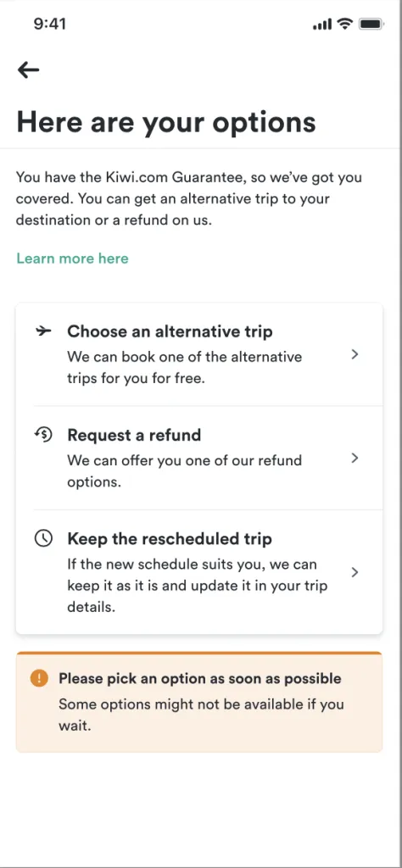
Task: Click the new schedule suits you description
Action: [198, 586]
